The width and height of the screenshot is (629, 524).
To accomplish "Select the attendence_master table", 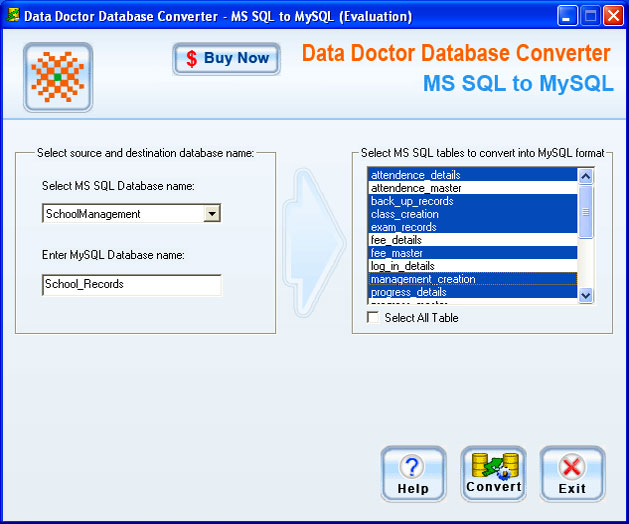I will (x=473, y=188).
